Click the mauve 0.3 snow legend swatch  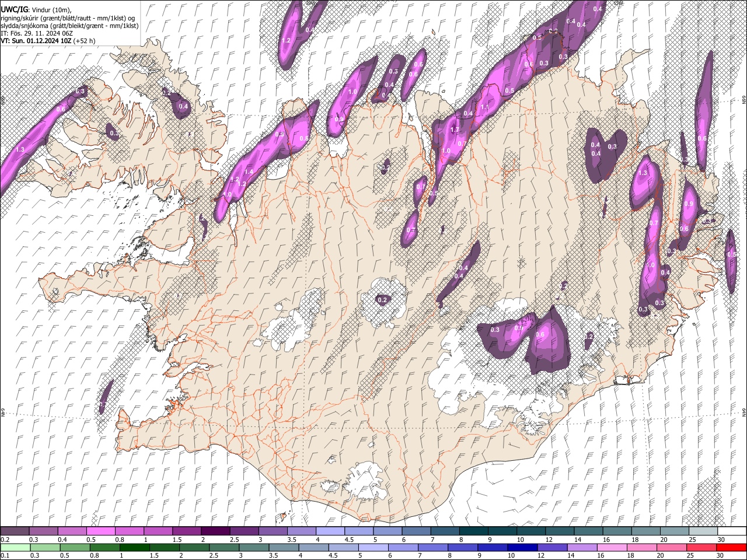(43, 531)
